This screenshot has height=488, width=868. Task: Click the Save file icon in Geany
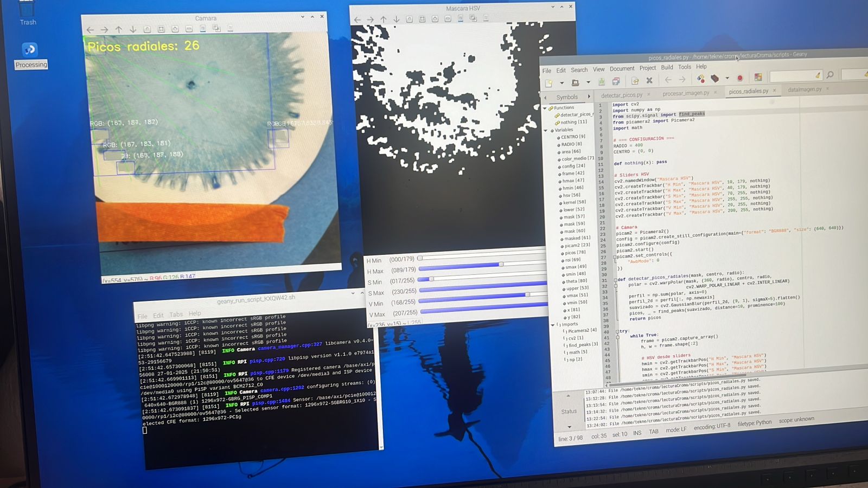coord(602,82)
